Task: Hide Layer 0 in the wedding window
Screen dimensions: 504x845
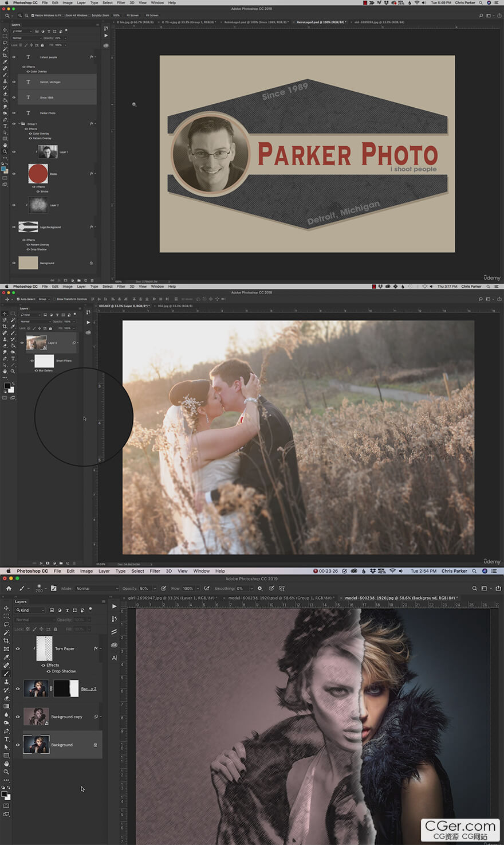Action: pos(22,343)
